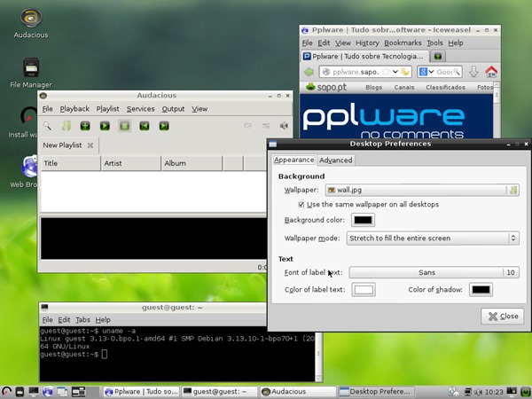Screen dimensions: 532x399
Task: Open the downloads arrow icon in Iceweasel
Action: pyautogui.click(x=473, y=72)
